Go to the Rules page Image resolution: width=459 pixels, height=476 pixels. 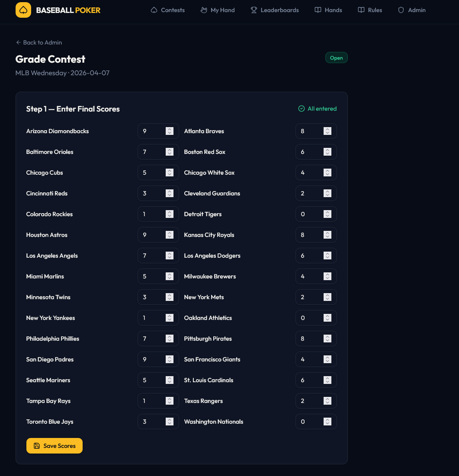pyautogui.click(x=375, y=10)
